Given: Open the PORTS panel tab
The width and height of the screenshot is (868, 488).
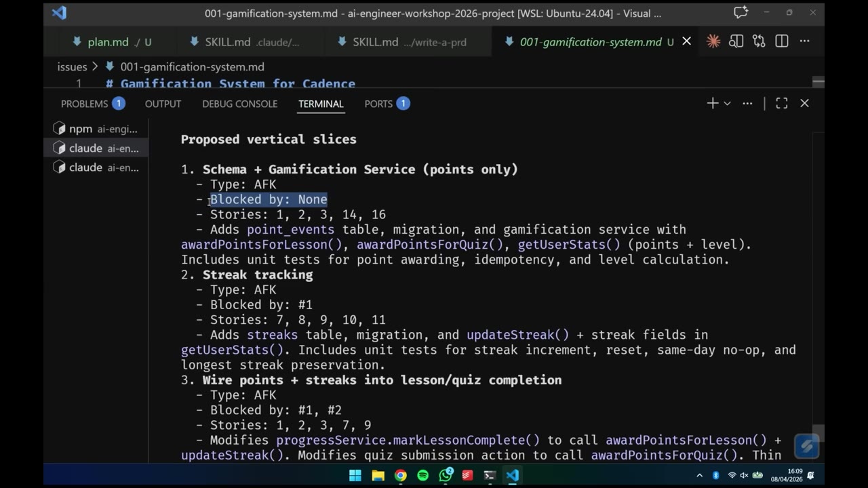Looking at the screenshot, I should pyautogui.click(x=387, y=104).
